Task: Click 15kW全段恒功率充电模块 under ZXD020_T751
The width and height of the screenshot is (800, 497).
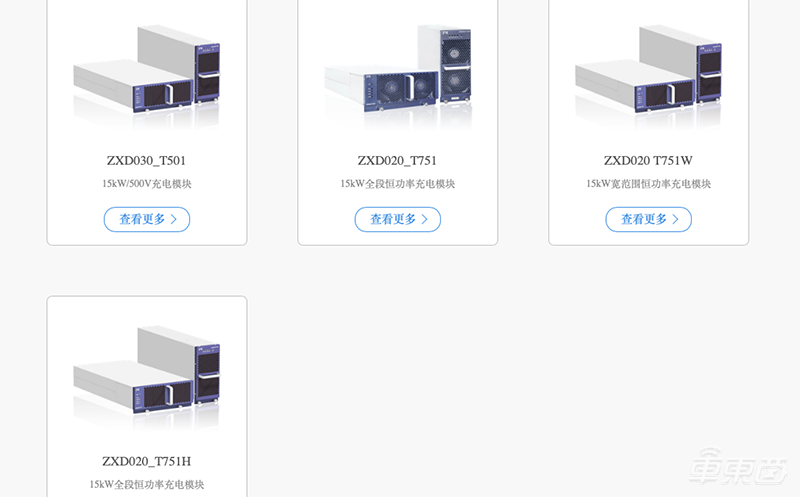Action: point(397,184)
